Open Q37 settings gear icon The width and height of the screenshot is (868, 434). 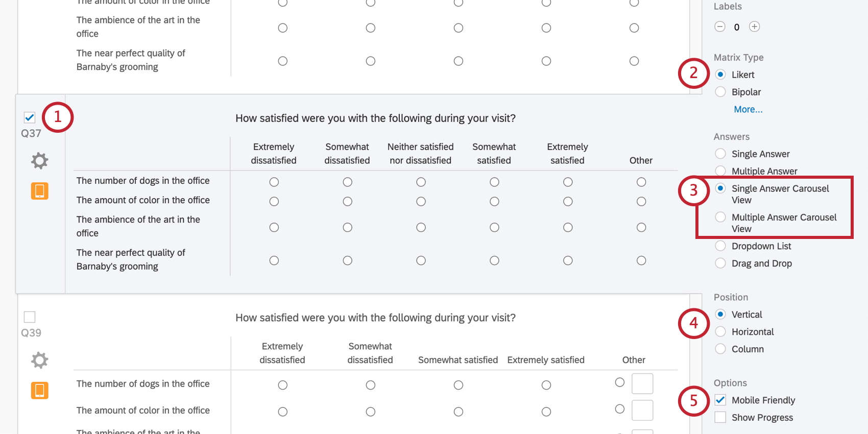pyautogui.click(x=39, y=161)
